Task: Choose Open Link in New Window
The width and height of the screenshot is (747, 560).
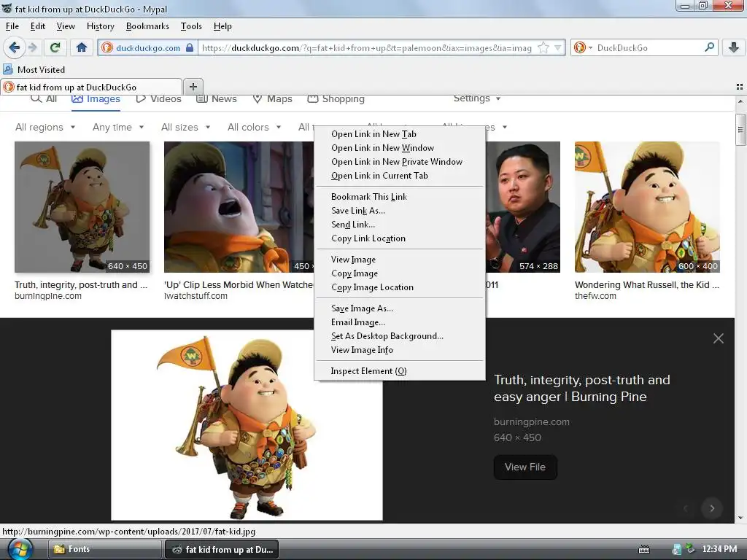Action: (400, 147)
